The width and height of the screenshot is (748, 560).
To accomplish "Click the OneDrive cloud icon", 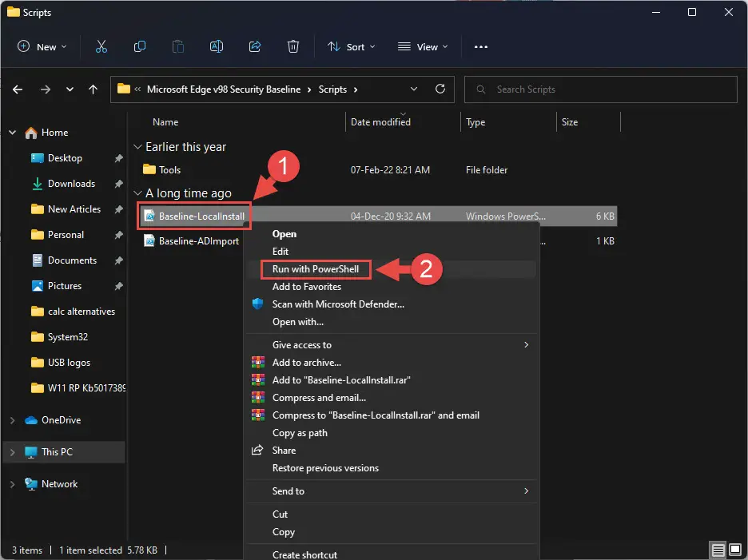I will click(x=31, y=419).
